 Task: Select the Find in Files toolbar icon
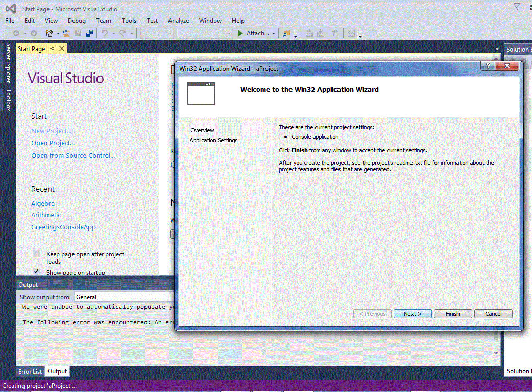286,33
